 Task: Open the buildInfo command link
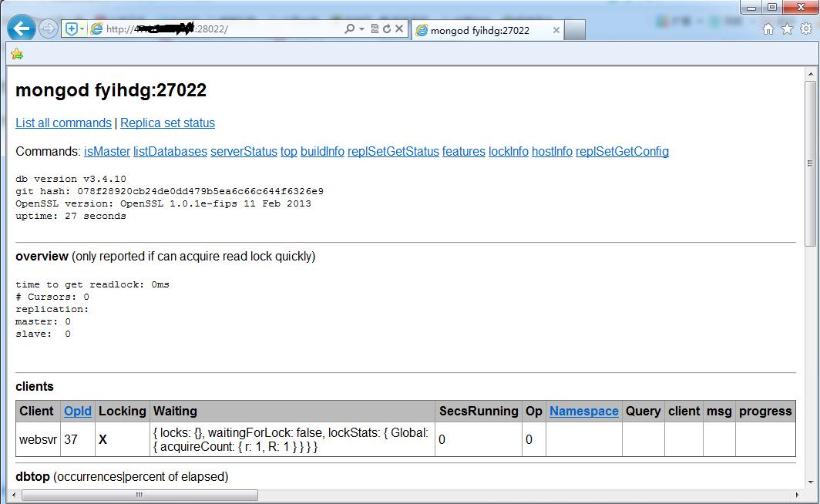point(322,152)
